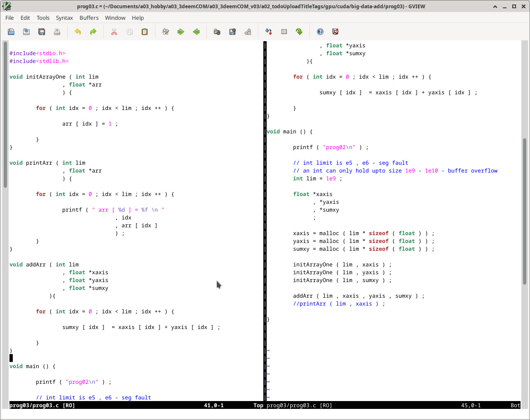Image resolution: width=530 pixels, height=420 pixels.
Task: Open the Find and Replace tool
Action: [166, 32]
